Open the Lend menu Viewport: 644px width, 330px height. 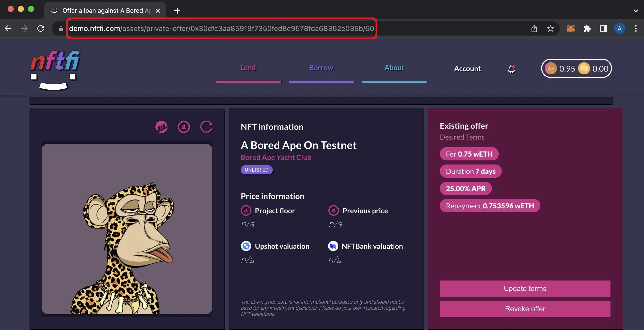[x=248, y=68]
